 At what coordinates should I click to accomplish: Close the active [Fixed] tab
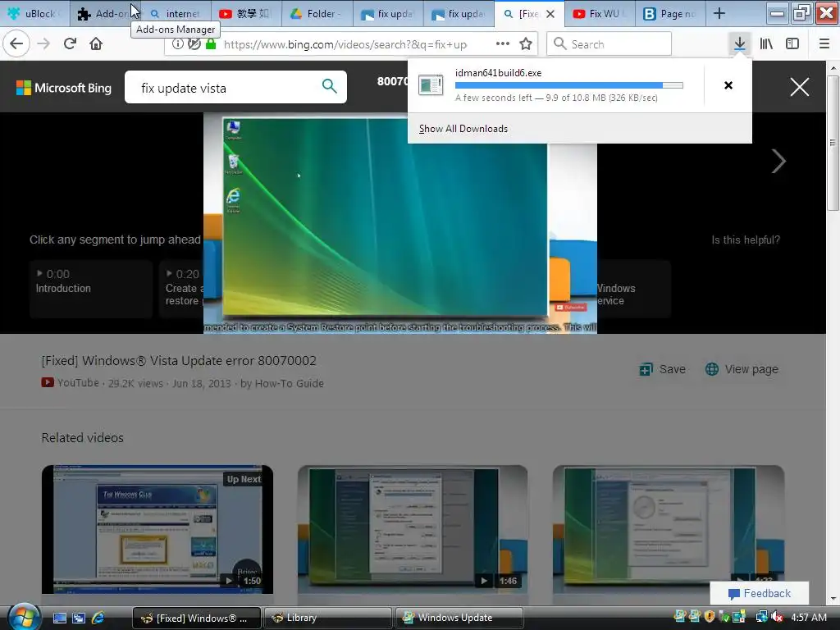coord(550,14)
